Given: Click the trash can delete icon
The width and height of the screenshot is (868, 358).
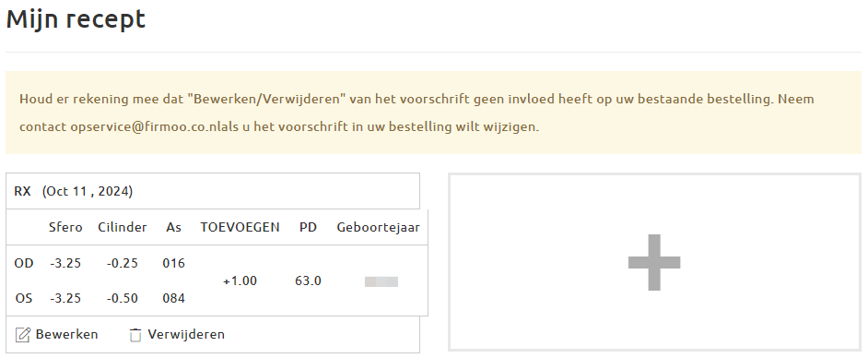Looking at the screenshot, I should [x=135, y=335].
